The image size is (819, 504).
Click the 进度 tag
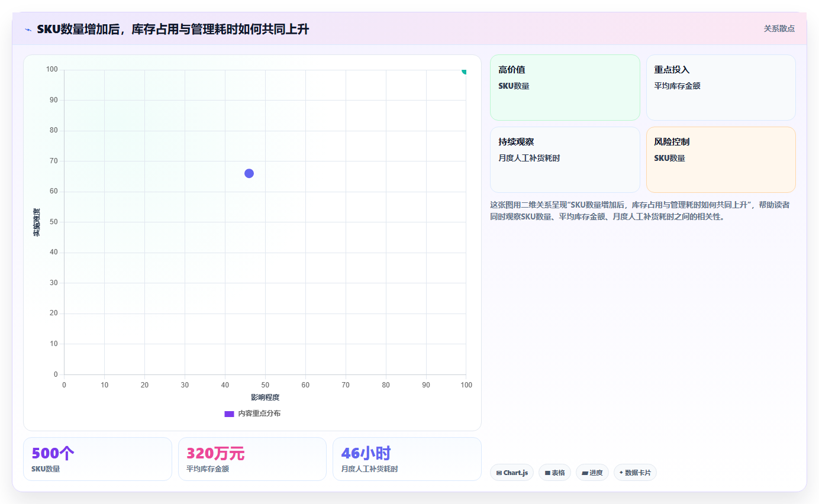tap(592, 473)
